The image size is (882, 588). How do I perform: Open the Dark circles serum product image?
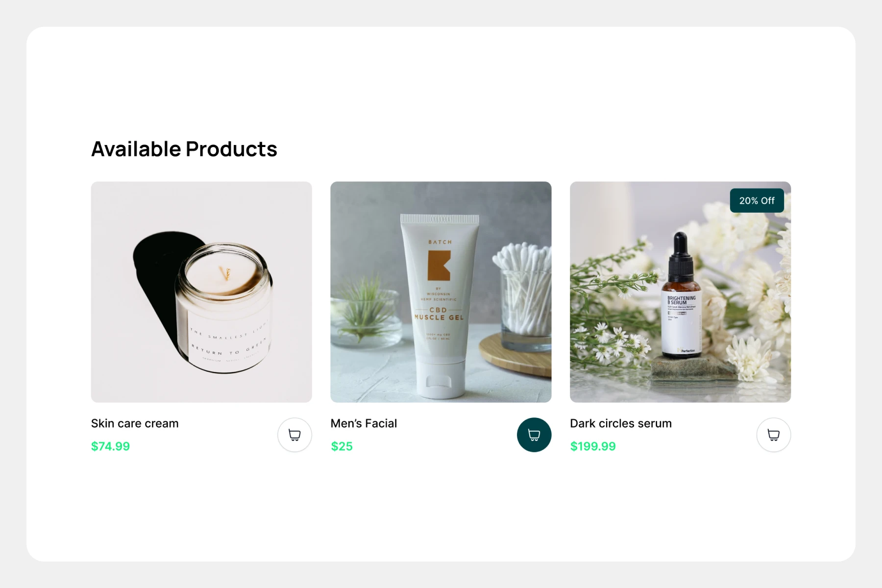click(x=681, y=292)
